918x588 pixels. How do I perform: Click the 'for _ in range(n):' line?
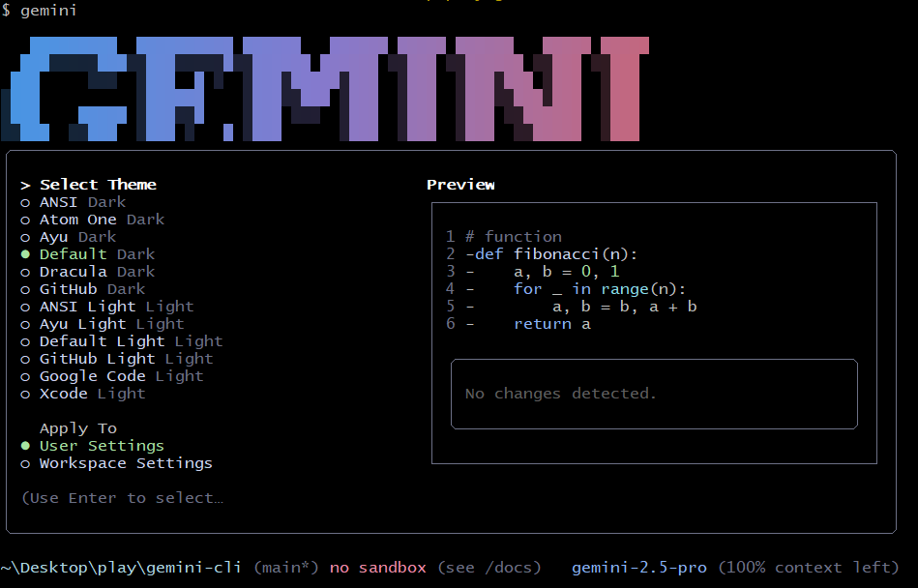point(600,289)
